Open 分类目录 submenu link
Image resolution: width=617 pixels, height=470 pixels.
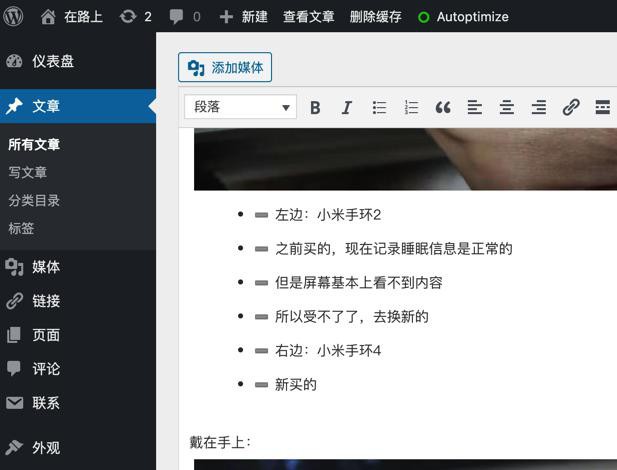click(34, 200)
